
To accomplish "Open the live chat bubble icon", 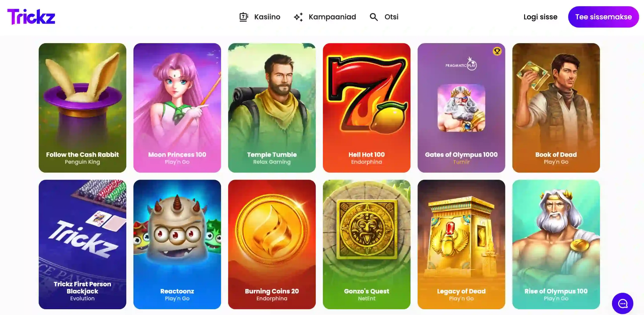I will pyautogui.click(x=623, y=303).
